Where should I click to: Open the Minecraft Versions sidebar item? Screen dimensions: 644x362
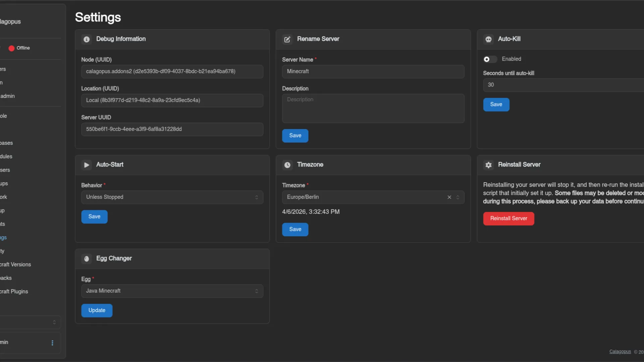pos(15,264)
